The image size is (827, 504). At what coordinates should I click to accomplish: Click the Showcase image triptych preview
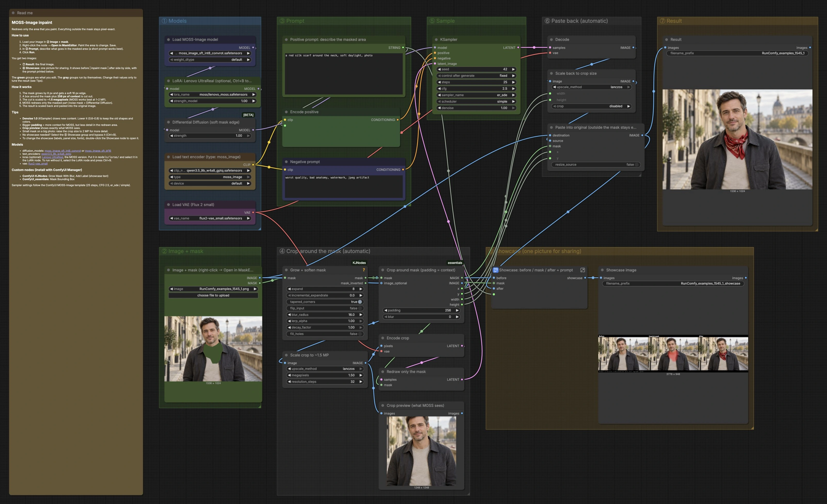(x=673, y=354)
